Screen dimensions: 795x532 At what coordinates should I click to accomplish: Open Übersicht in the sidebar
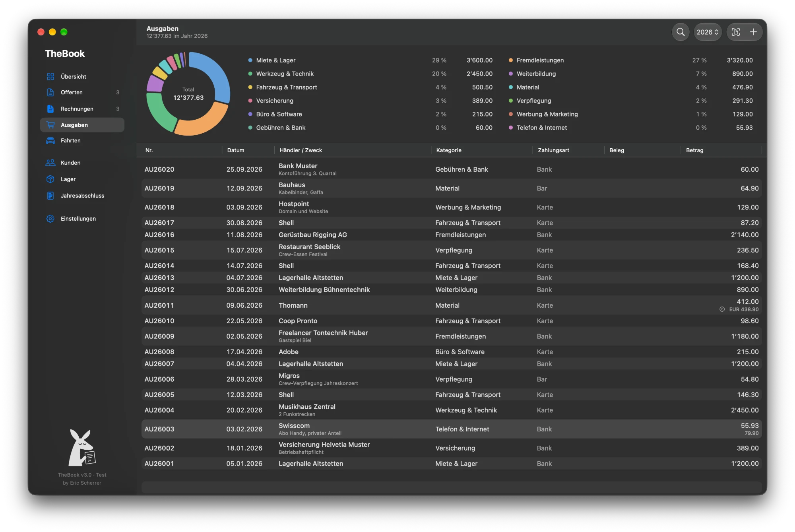pos(82,76)
